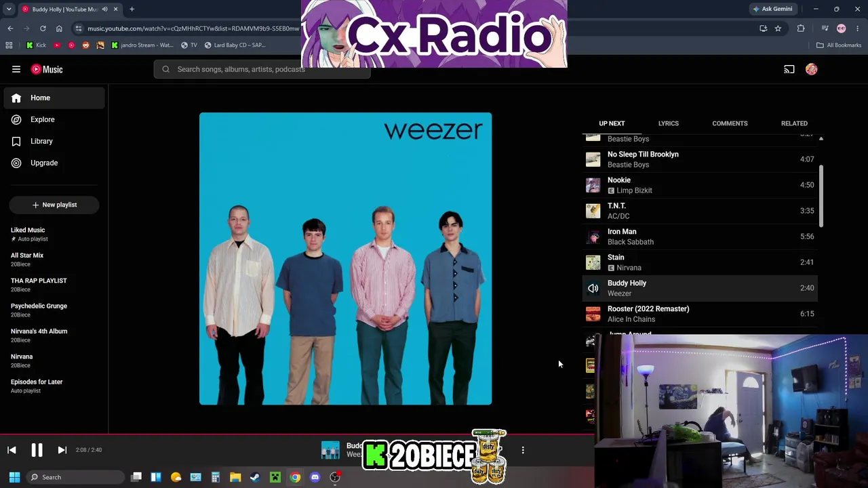Image resolution: width=868 pixels, height=488 pixels.
Task: Click the Weezer Blue Album cover art
Action: click(x=345, y=259)
